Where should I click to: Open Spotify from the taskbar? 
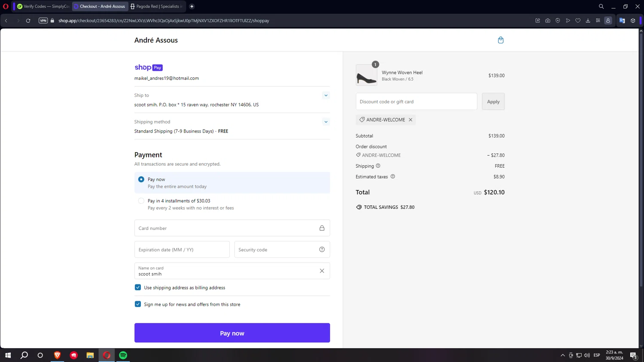(x=123, y=355)
